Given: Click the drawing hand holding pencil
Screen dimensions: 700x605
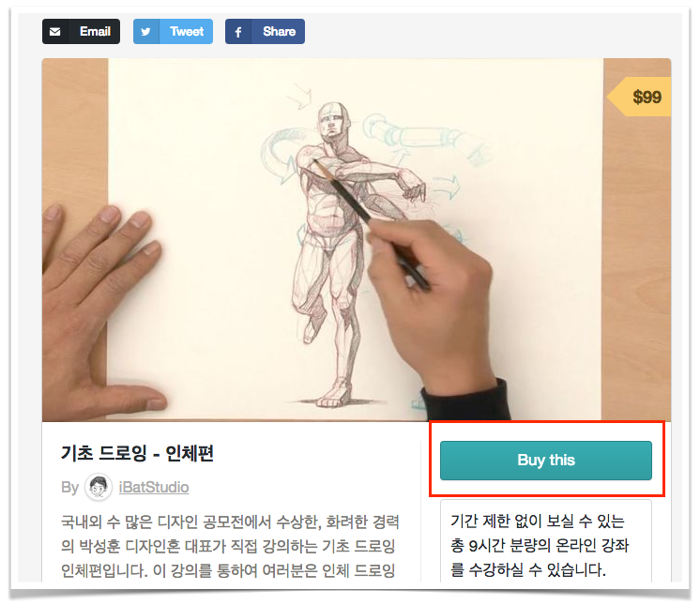Looking at the screenshot, I should click(435, 303).
